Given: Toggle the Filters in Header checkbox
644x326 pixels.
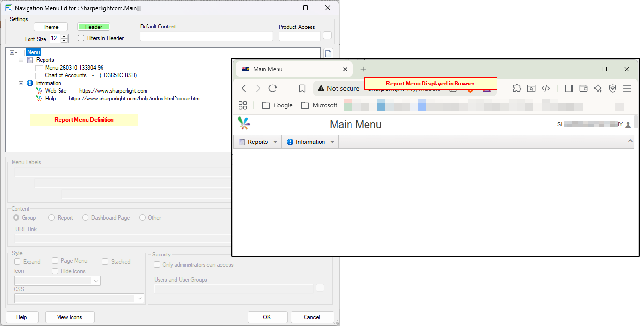Looking at the screenshot, I should click(x=81, y=38).
